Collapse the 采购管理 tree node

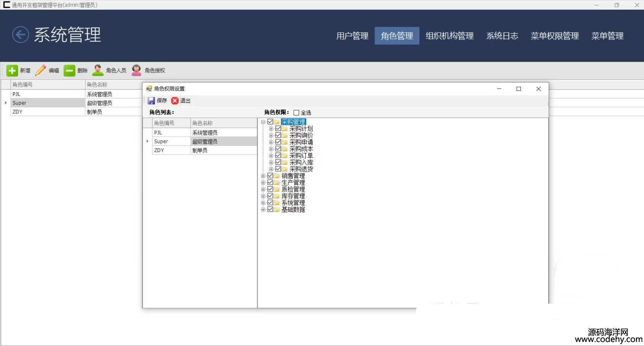(263, 122)
